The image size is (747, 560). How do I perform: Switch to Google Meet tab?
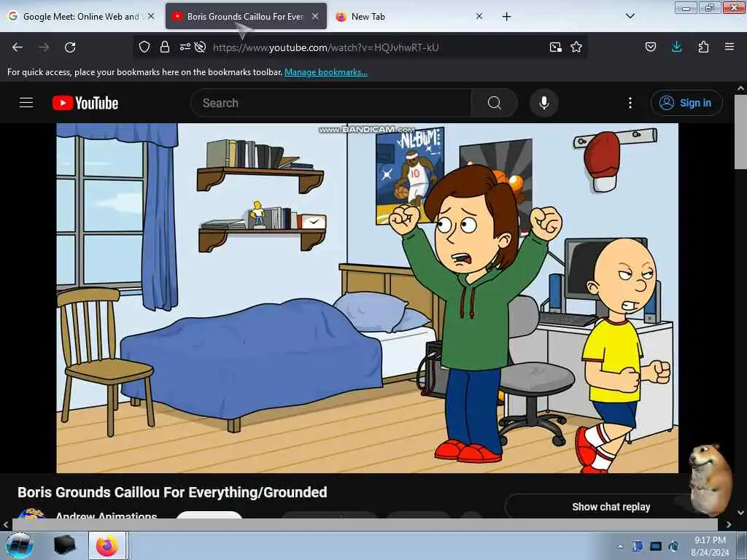click(80, 16)
